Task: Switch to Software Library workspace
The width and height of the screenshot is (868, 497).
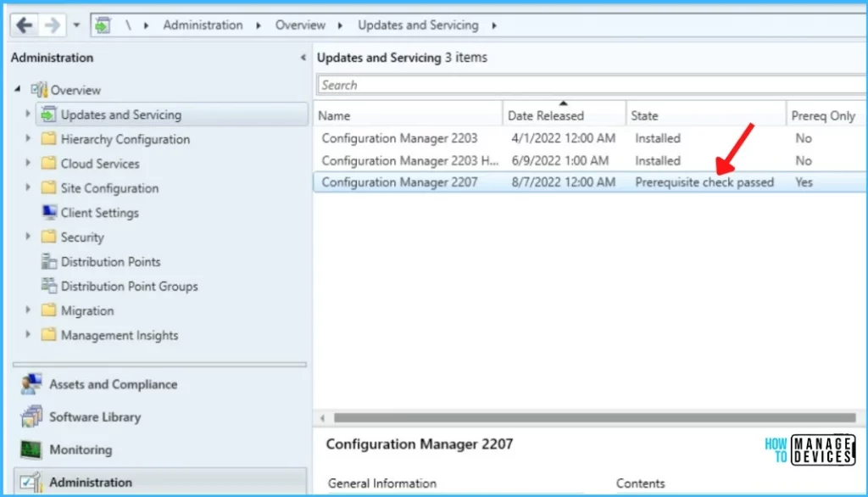Action: [95, 416]
